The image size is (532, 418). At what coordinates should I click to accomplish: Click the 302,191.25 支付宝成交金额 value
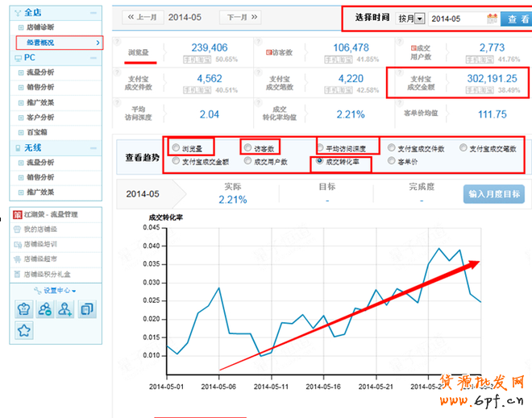pos(492,79)
